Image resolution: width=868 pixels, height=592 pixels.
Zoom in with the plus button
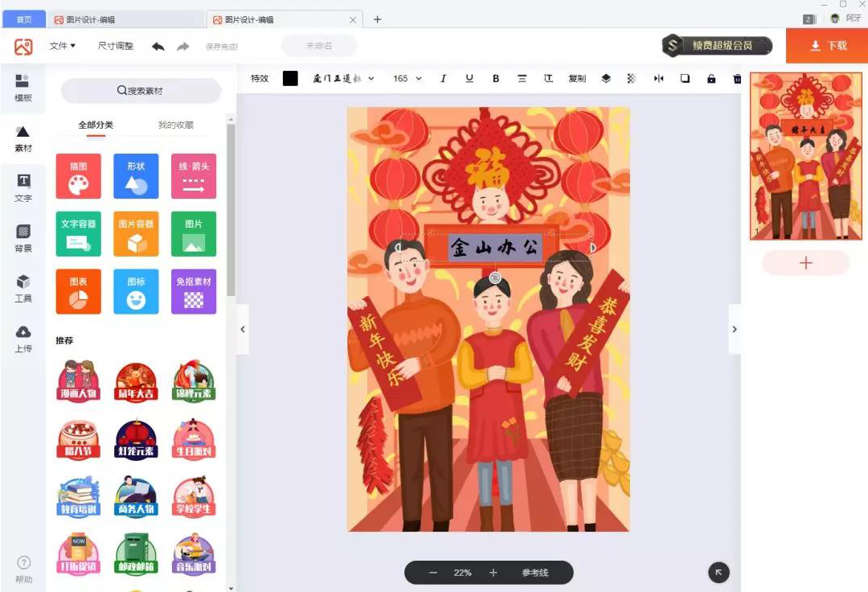click(493, 573)
